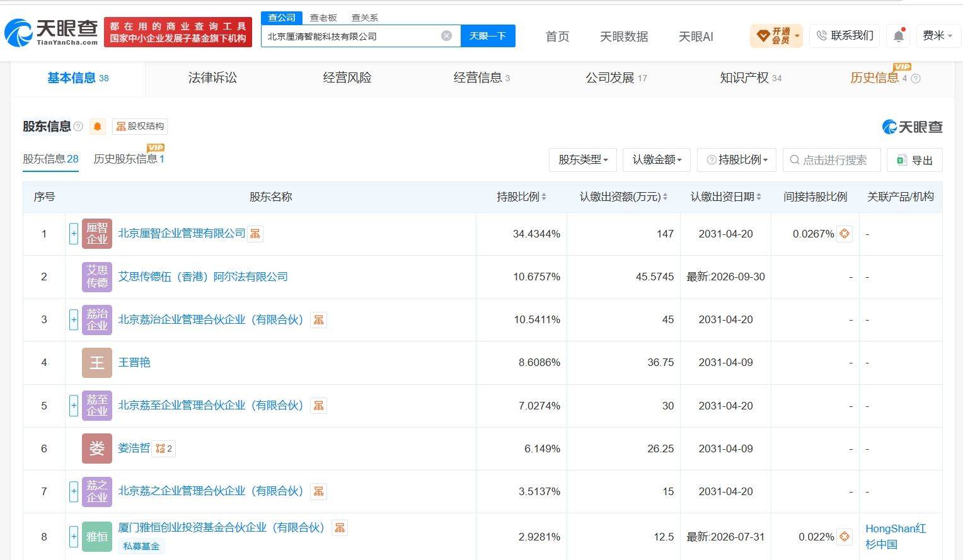The image size is (963, 560).
Task: Switch to the 知识产权 tab
Action: click(x=751, y=78)
